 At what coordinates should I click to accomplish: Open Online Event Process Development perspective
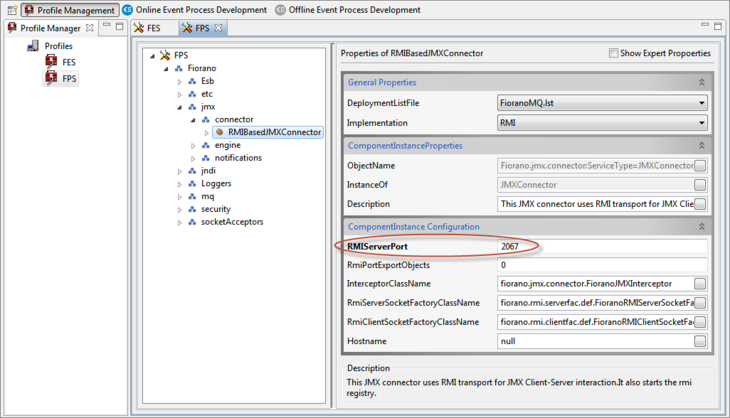point(195,10)
